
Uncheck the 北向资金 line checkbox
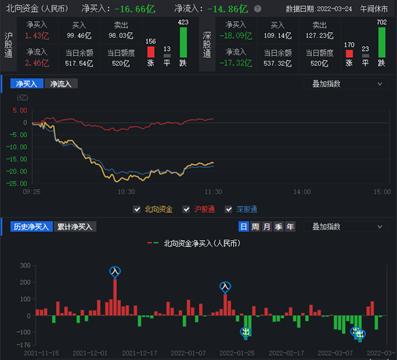tap(137, 209)
